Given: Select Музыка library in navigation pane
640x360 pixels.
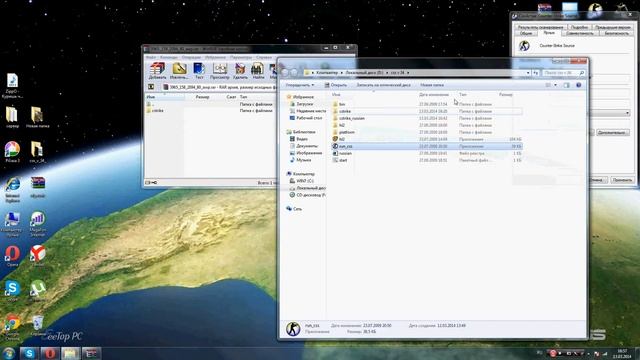Looking at the screenshot, I should (300, 160).
